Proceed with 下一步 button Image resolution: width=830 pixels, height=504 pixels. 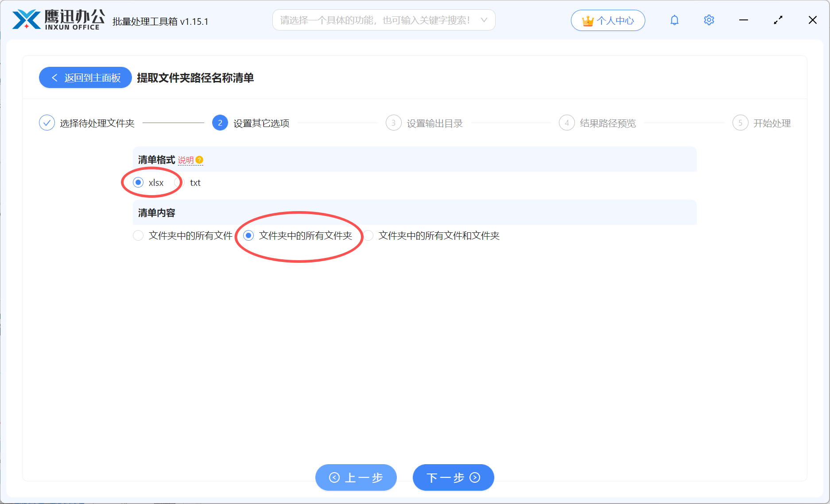click(454, 477)
